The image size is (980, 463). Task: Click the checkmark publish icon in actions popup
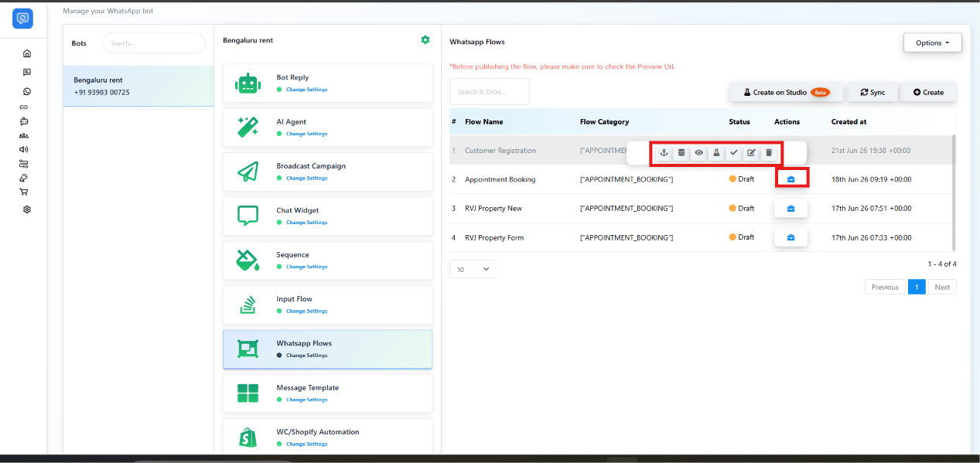[x=734, y=153]
